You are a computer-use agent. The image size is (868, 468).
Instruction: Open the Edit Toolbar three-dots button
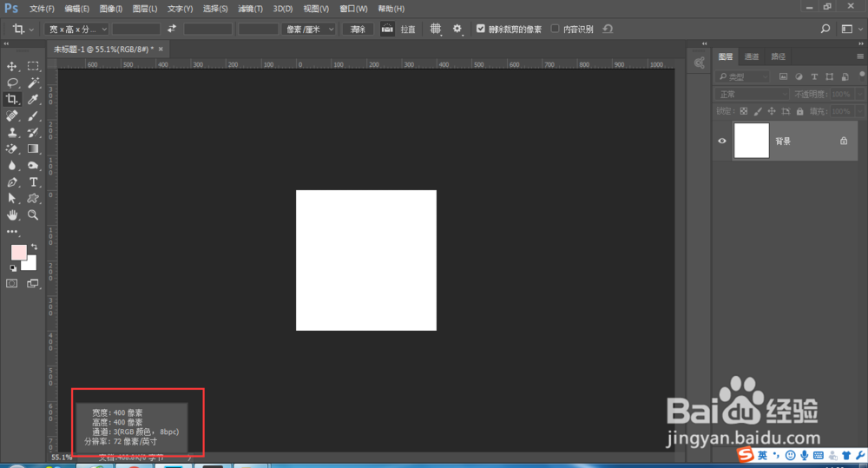coord(11,232)
